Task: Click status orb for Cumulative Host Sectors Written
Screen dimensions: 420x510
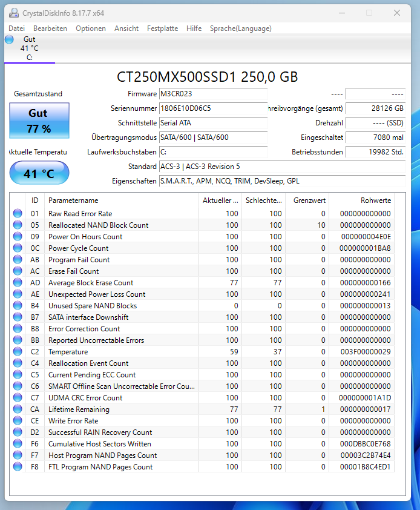Action: (x=18, y=443)
